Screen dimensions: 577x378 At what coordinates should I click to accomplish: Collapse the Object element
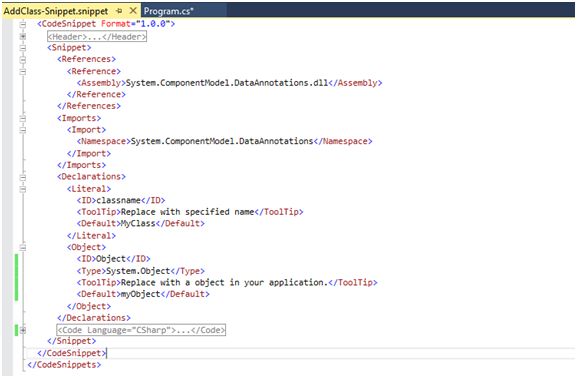[x=23, y=248]
